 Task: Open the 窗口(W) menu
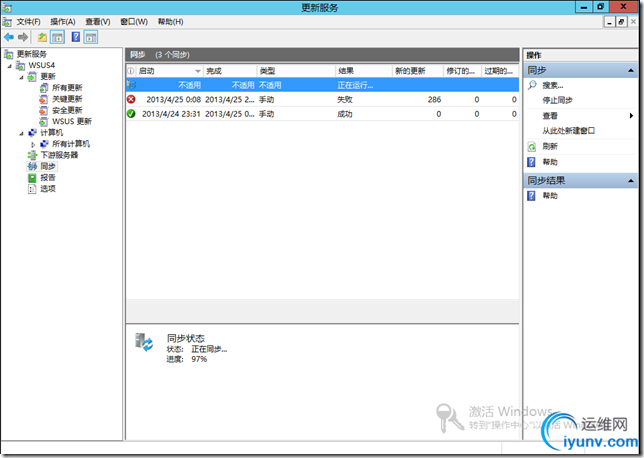coord(134,22)
